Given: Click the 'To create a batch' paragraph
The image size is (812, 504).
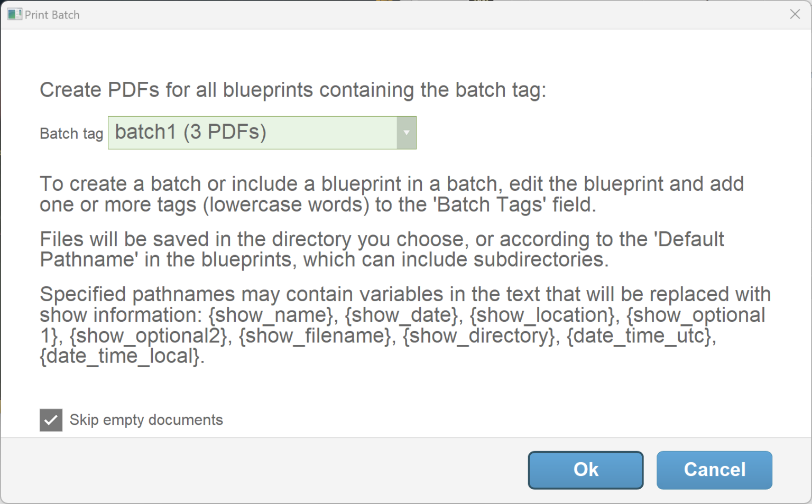Looking at the screenshot, I should [x=391, y=194].
